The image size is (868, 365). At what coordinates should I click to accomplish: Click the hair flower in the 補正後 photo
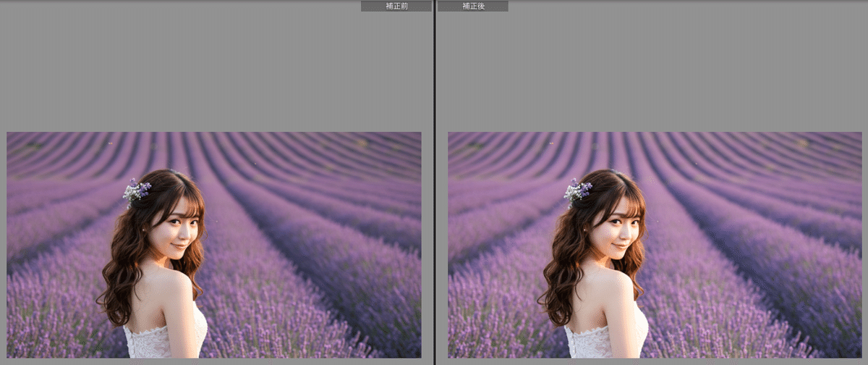577,191
